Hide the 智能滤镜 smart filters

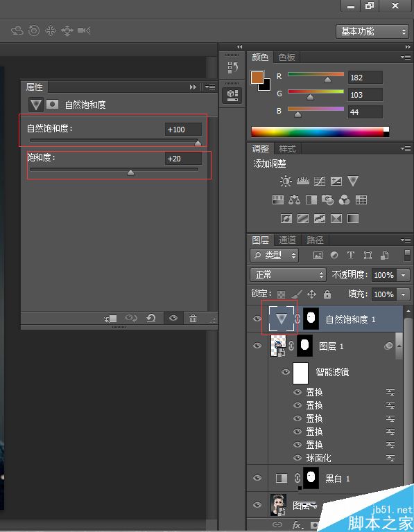point(286,372)
